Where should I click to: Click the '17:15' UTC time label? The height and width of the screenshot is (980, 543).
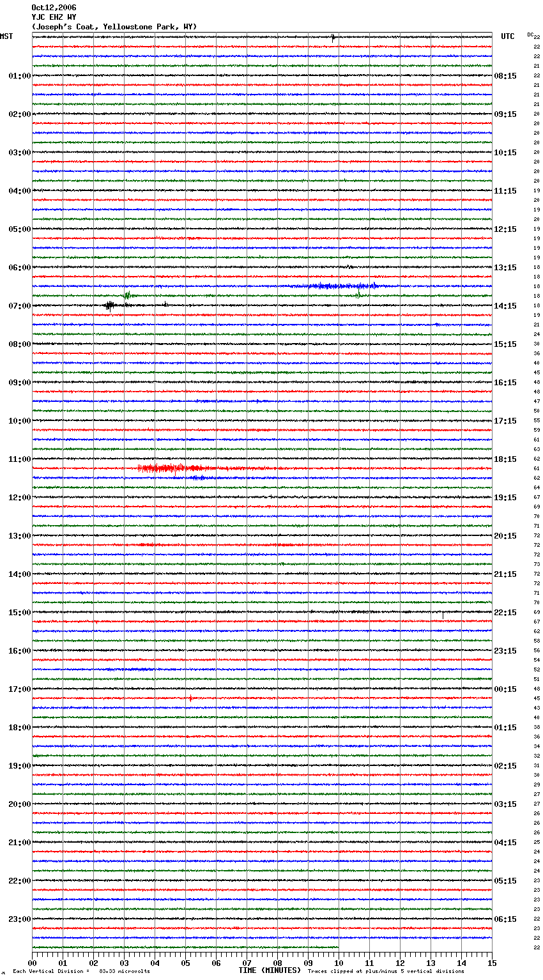pyautogui.click(x=505, y=421)
